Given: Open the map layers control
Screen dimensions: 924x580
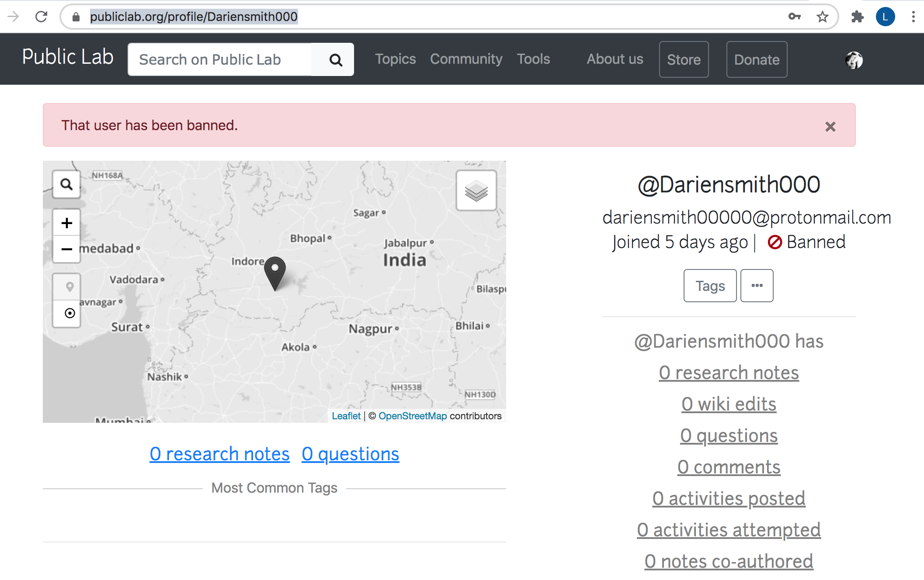Looking at the screenshot, I should point(476,191).
